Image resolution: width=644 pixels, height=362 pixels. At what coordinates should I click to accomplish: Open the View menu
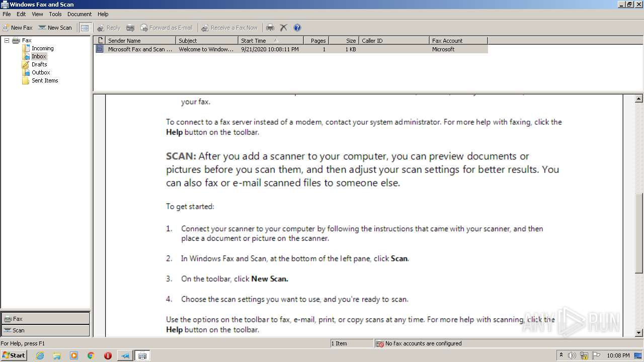pyautogui.click(x=38, y=14)
